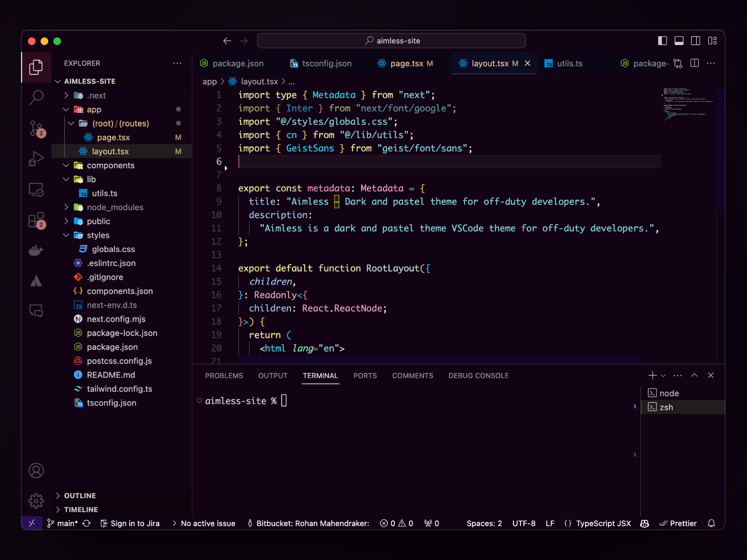Open Source Control view with 2 changes

[x=37, y=128]
